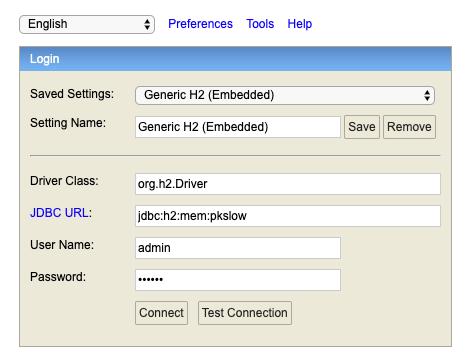Open the English language dropdown
The width and height of the screenshot is (469, 363).
[x=87, y=24]
